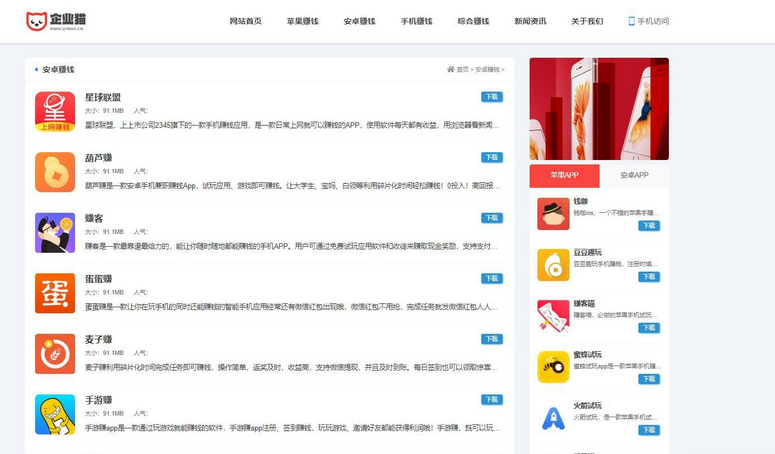Click the 蛋蛋赚 description text
775x454 pixels.
pos(292,307)
